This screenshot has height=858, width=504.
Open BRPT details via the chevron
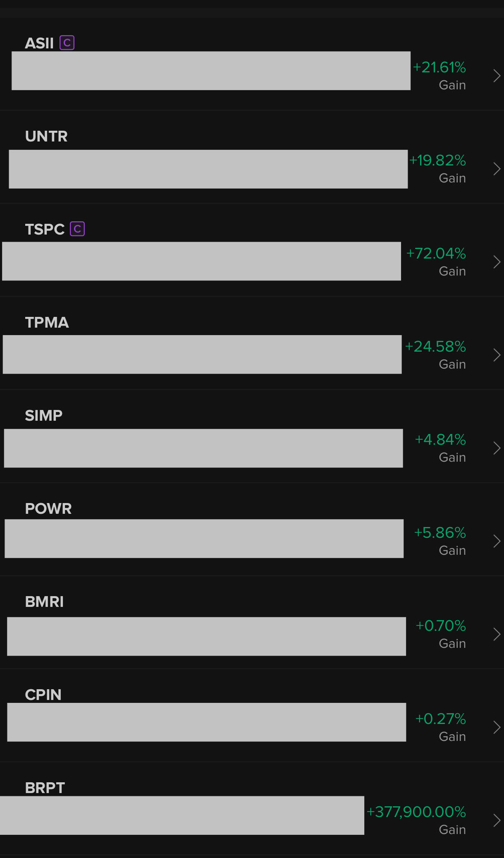point(497,820)
